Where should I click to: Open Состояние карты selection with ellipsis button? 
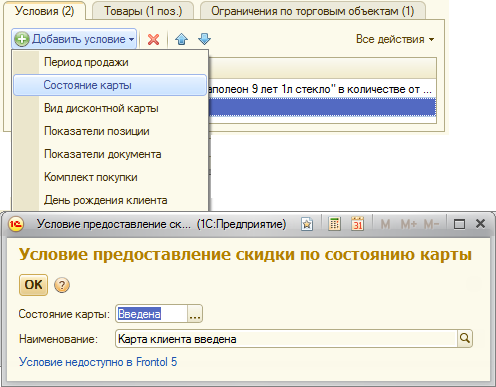click(x=195, y=314)
